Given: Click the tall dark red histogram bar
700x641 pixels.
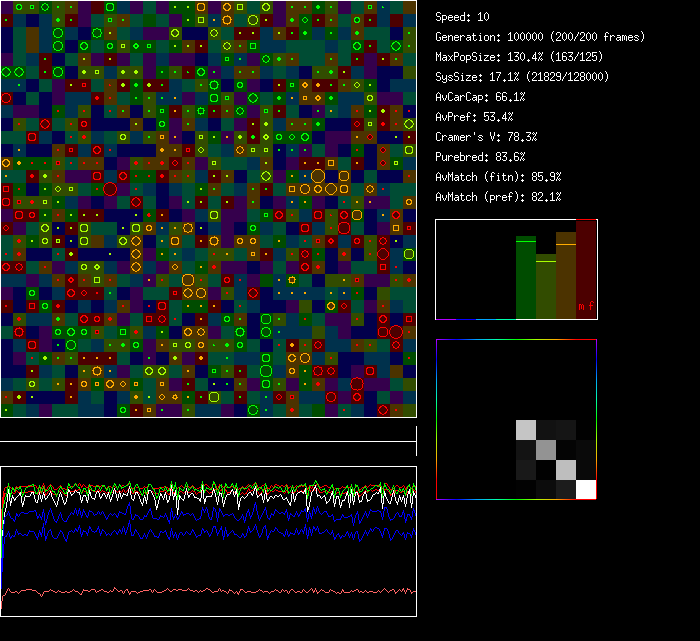Looking at the screenshot, I should click(586, 265).
